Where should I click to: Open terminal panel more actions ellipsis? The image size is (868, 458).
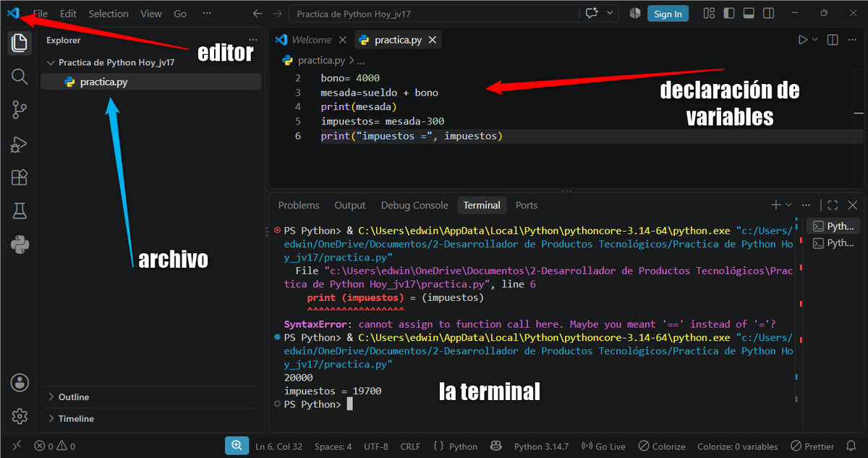coord(807,205)
